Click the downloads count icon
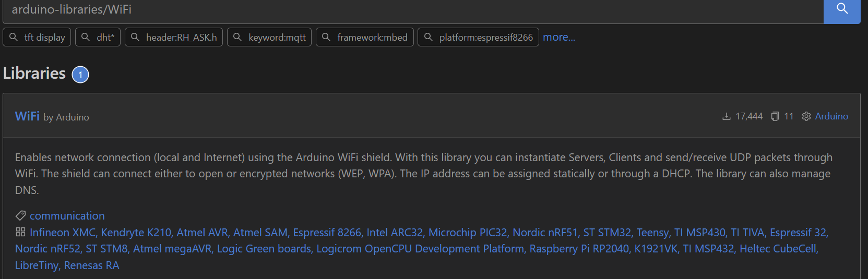 point(726,116)
